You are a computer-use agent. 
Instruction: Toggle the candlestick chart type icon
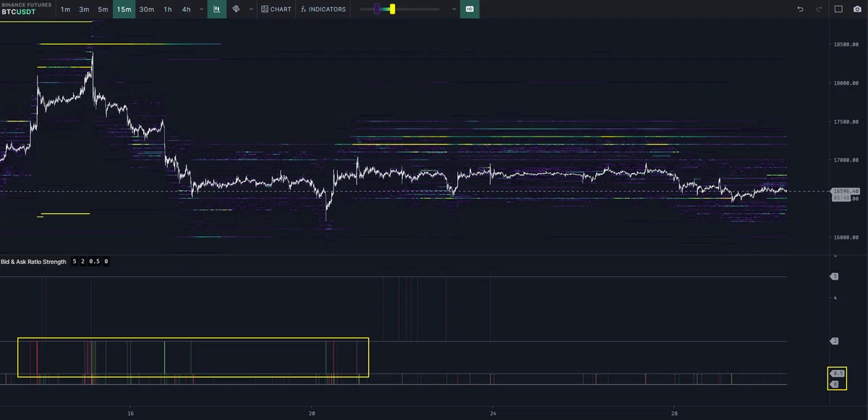(x=216, y=9)
